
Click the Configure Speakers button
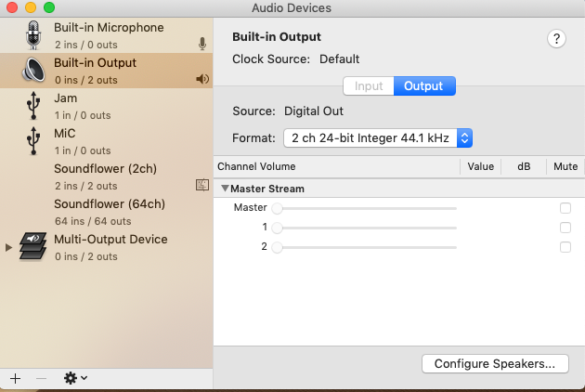(495, 363)
